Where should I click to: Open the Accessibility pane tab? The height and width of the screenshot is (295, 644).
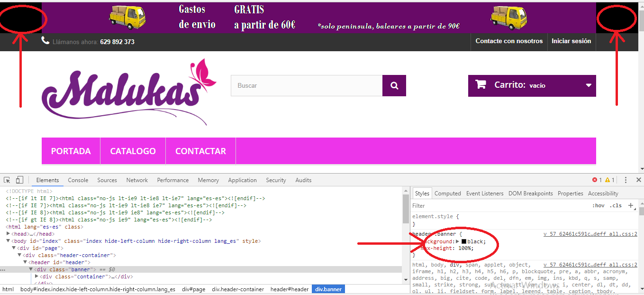click(603, 194)
